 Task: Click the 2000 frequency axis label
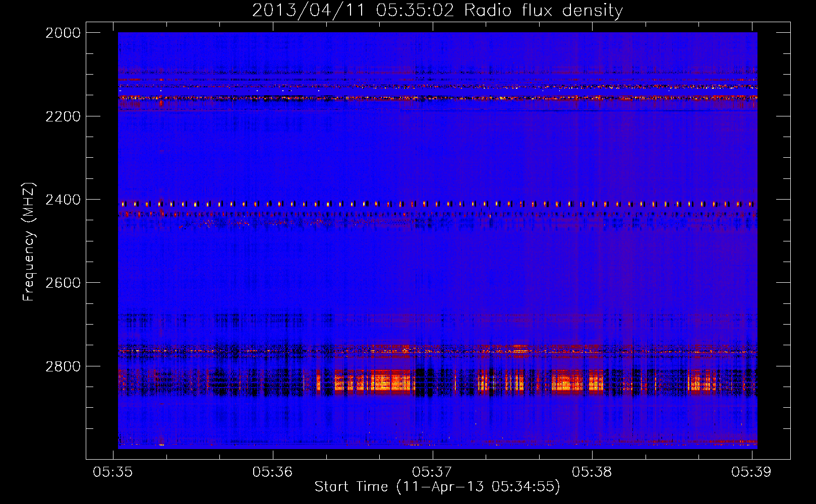click(x=63, y=33)
